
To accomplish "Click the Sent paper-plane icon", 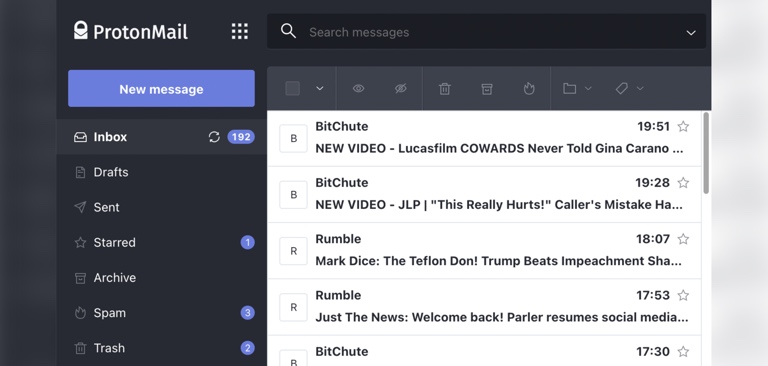I will (x=80, y=207).
